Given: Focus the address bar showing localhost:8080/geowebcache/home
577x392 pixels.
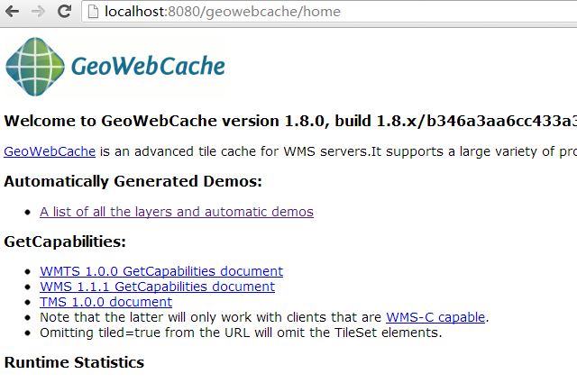Looking at the screenshot, I should 329,12.
